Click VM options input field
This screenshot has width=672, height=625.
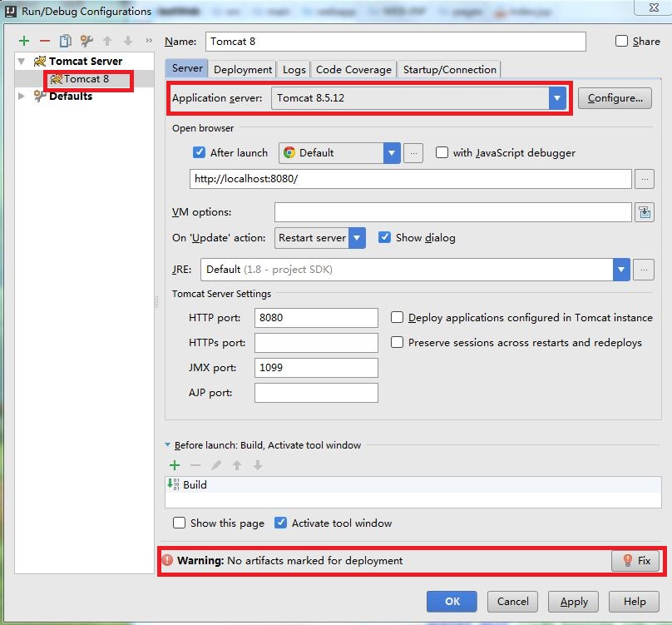pyautogui.click(x=453, y=212)
